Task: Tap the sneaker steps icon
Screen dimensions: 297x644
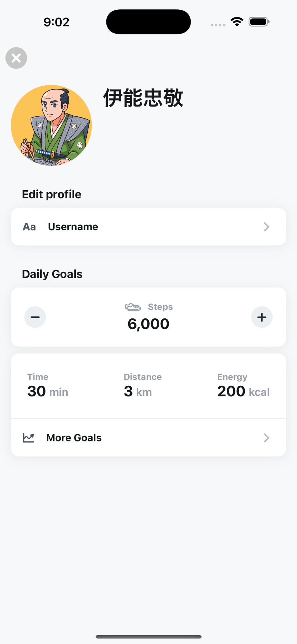Action: (133, 307)
